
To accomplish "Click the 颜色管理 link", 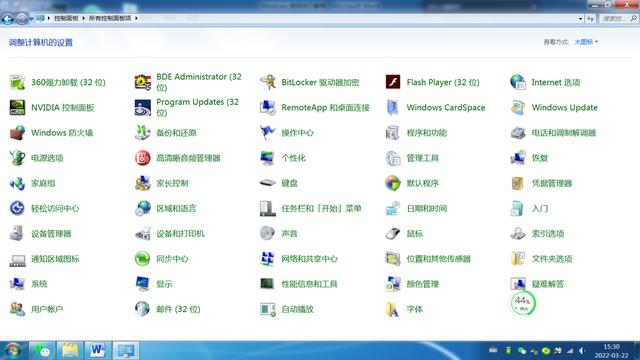I will [423, 284].
